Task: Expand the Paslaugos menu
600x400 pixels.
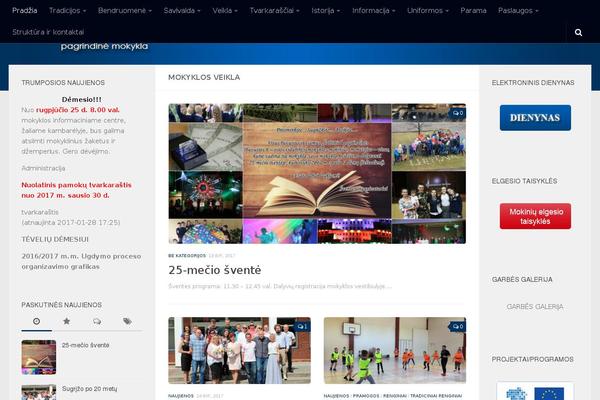Action: (x=518, y=11)
